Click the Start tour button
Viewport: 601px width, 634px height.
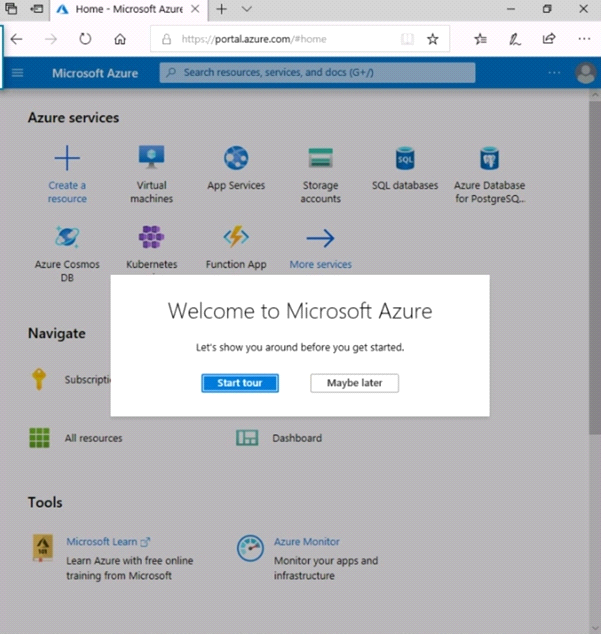click(240, 383)
